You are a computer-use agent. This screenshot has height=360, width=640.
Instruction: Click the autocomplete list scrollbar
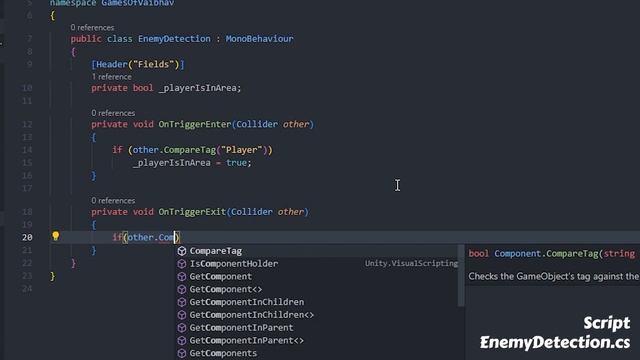[x=461, y=276]
